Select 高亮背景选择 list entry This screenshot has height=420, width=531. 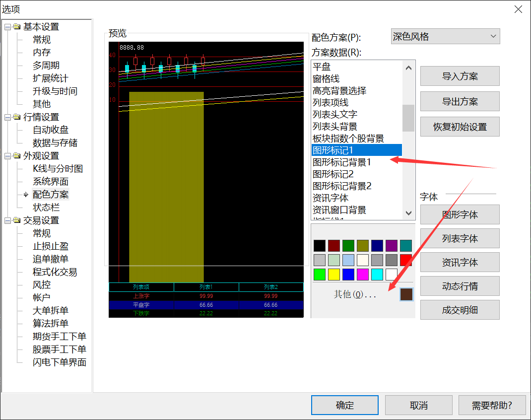(x=357, y=90)
